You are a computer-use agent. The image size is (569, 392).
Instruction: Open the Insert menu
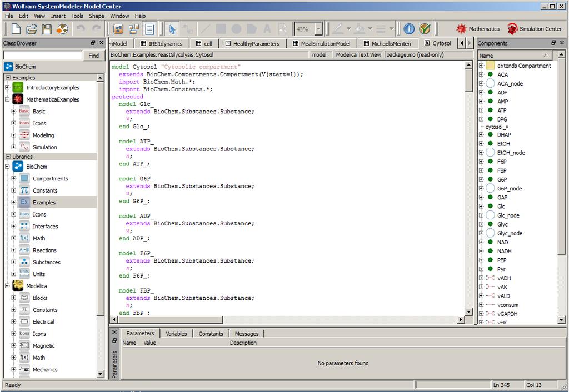[x=58, y=16]
